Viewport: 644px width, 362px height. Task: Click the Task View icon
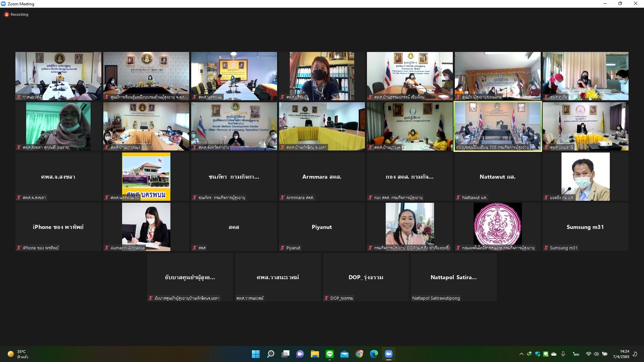coord(285,354)
